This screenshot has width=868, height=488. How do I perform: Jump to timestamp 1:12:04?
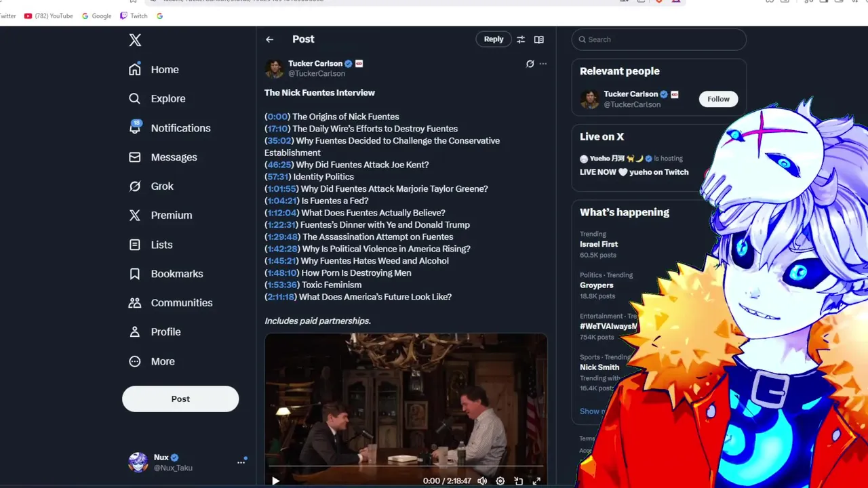click(x=282, y=213)
